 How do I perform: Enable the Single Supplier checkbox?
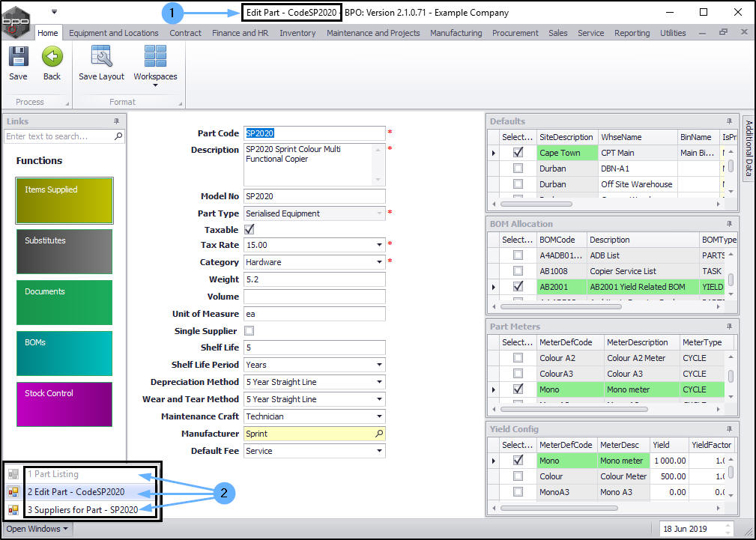250,331
